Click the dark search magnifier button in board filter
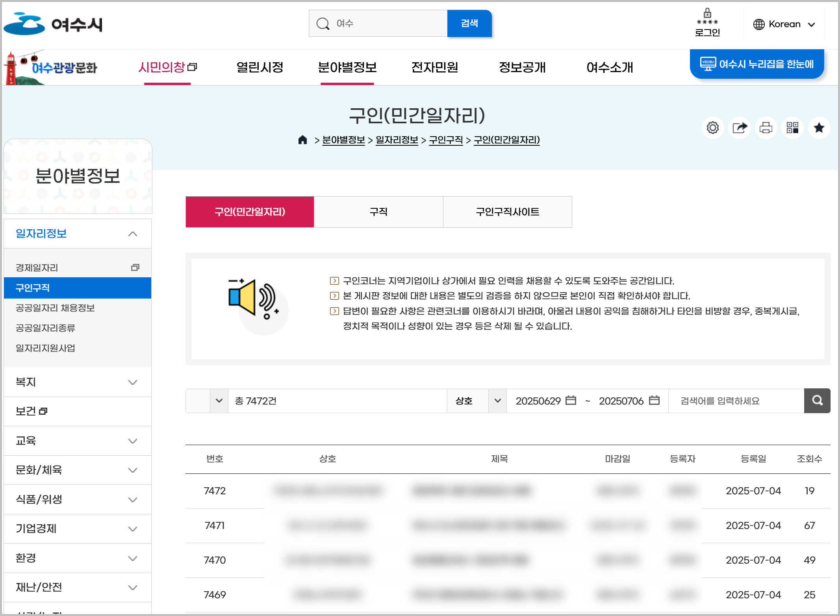 (x=817, y=401)
